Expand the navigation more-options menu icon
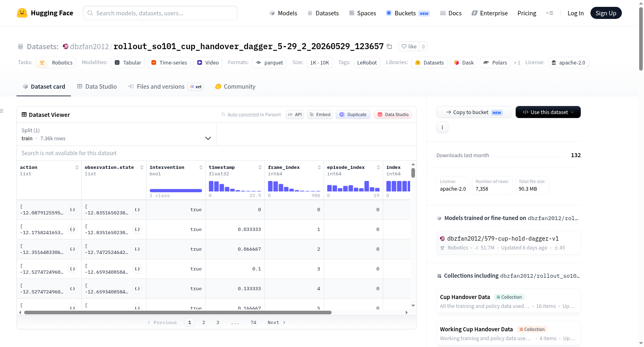This screenshot has width=644, height=347. tap(549, 13)
